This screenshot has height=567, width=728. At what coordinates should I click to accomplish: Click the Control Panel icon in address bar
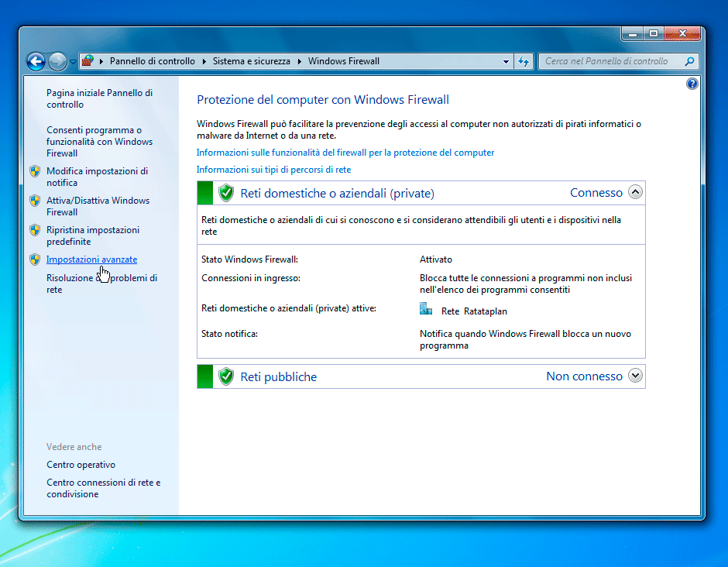[x=88, y=61]
